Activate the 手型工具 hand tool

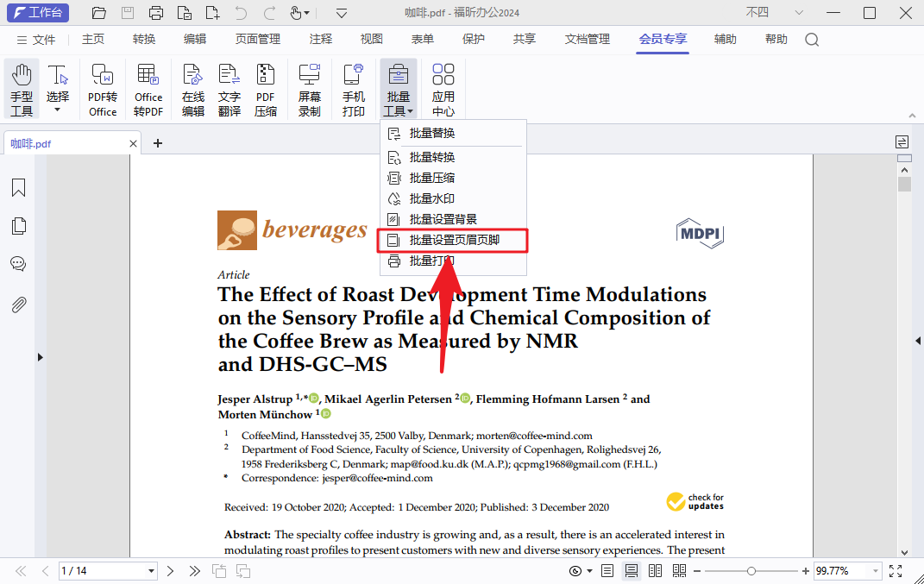tap(22, 90)
